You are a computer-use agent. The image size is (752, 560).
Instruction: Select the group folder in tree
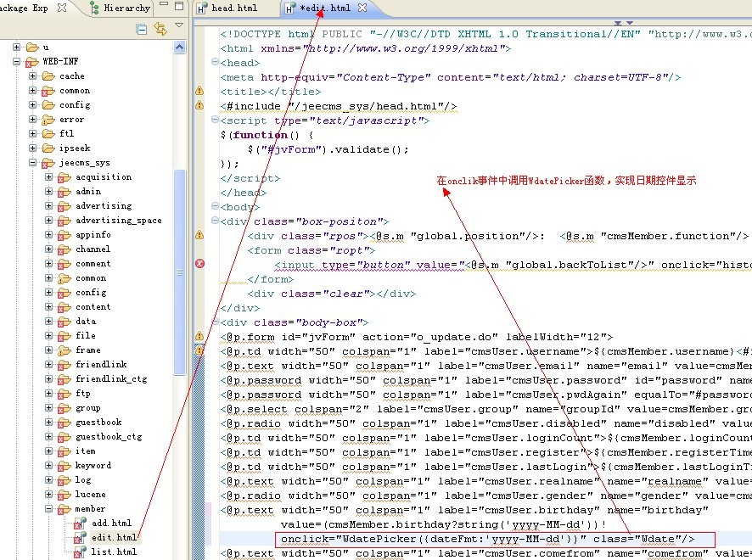[87, 408]
